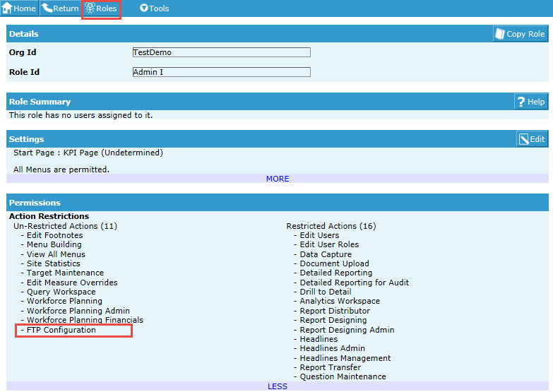
Task: Select the Edit Users restricted action
Action: [x=319, y=235]
